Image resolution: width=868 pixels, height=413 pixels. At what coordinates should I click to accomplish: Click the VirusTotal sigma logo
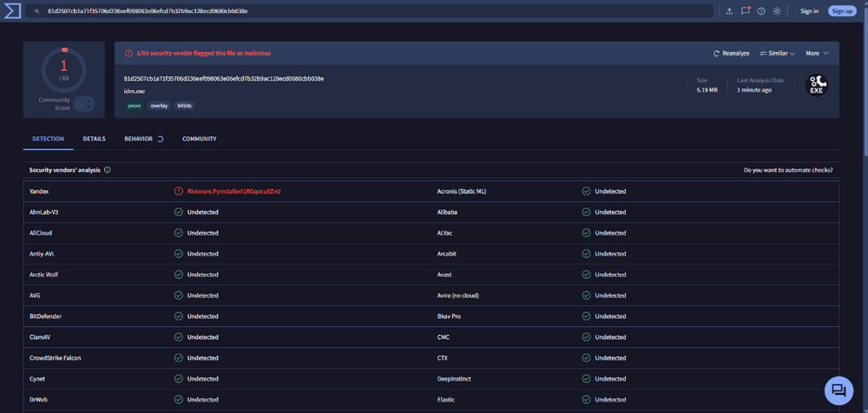[11, 10]
